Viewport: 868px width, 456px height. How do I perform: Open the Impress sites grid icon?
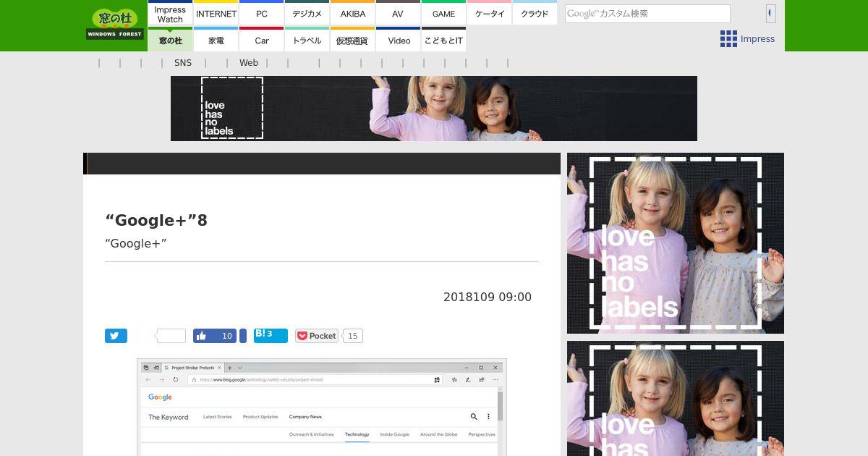(x=728, y=39)
